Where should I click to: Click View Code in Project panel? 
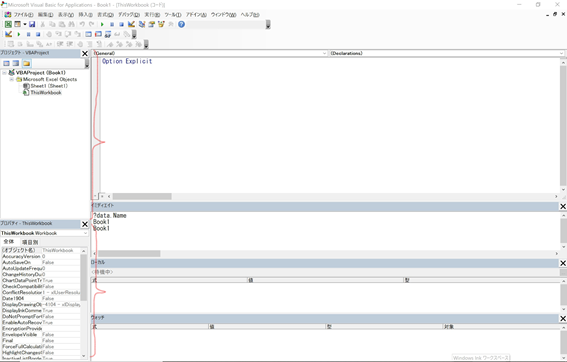click(x=7, y=63)
